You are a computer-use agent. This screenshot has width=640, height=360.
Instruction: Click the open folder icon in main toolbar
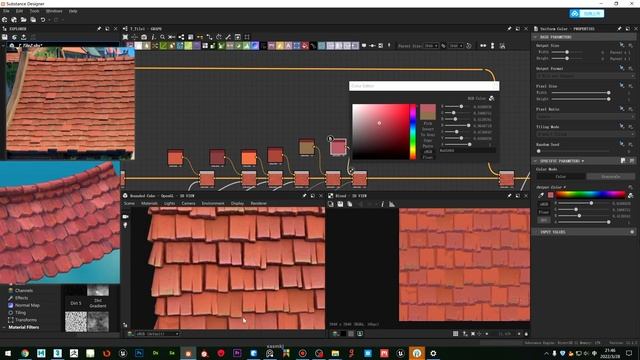(x=24, y=20)
